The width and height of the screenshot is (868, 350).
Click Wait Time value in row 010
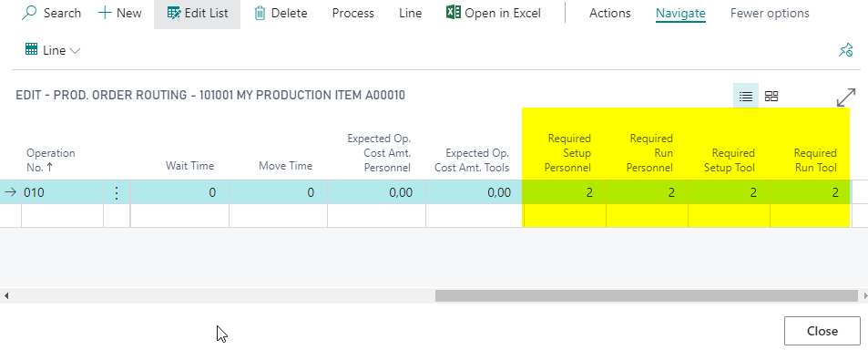[x=180, y=192]
